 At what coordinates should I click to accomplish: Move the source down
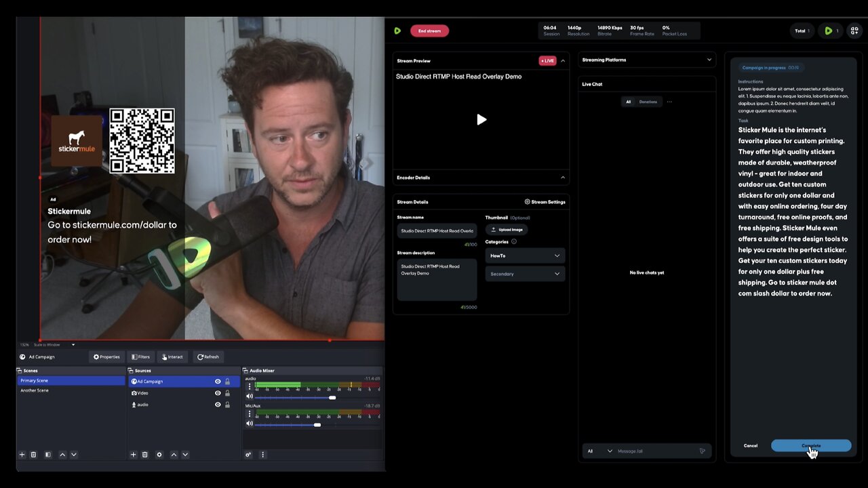coord(185,455)
